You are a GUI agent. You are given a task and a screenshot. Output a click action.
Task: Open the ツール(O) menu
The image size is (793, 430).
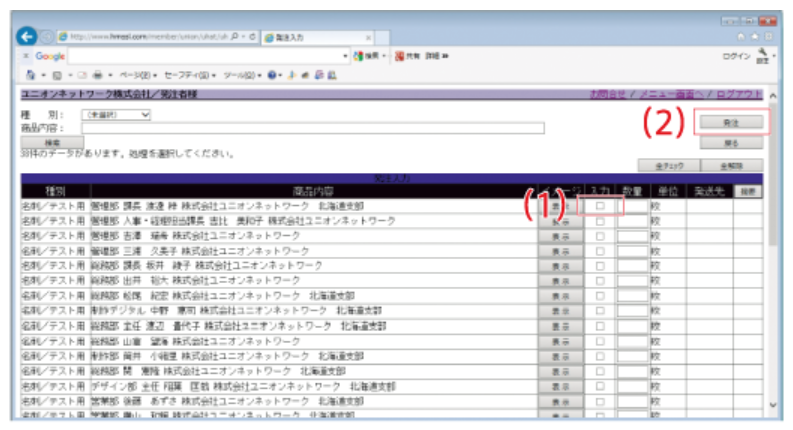(x=242, y=75)
